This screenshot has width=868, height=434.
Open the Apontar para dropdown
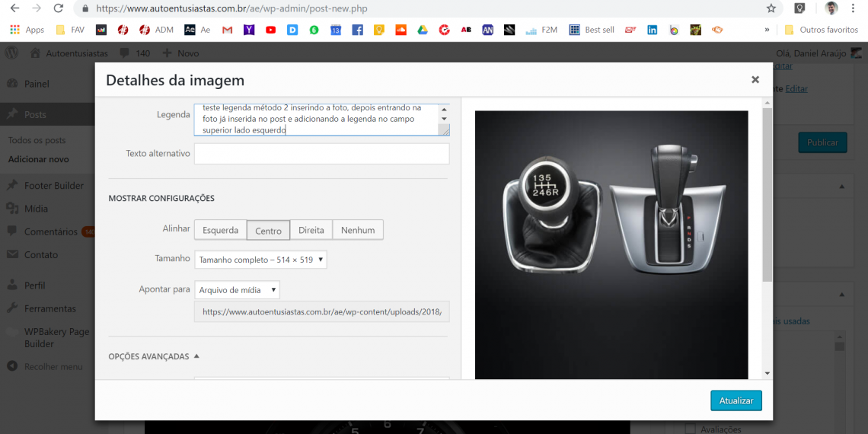[237, 290]
